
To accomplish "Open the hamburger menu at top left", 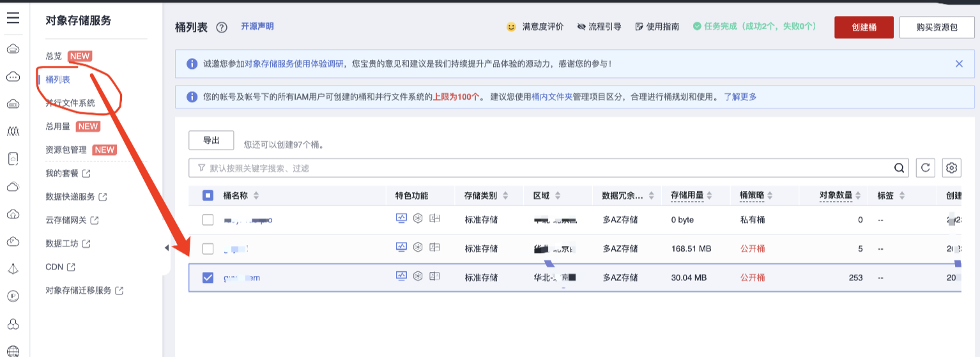I will [13, 18].
